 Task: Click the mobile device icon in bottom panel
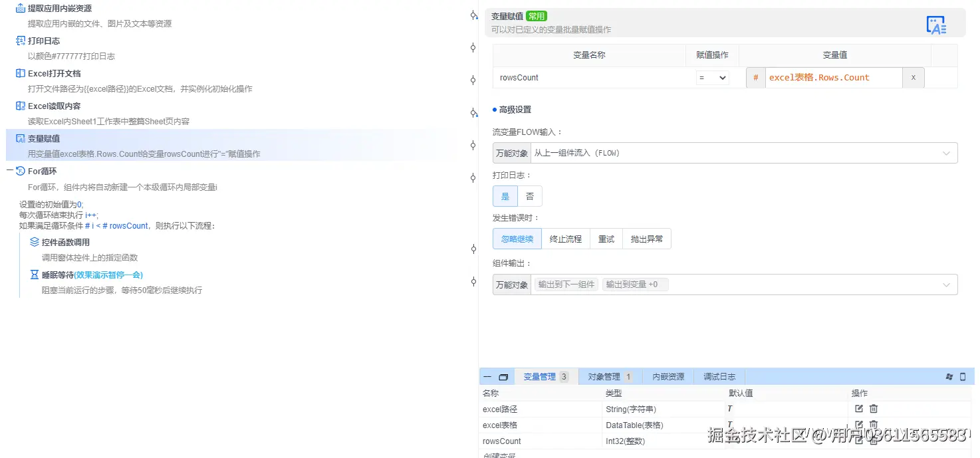click(963, 377)
